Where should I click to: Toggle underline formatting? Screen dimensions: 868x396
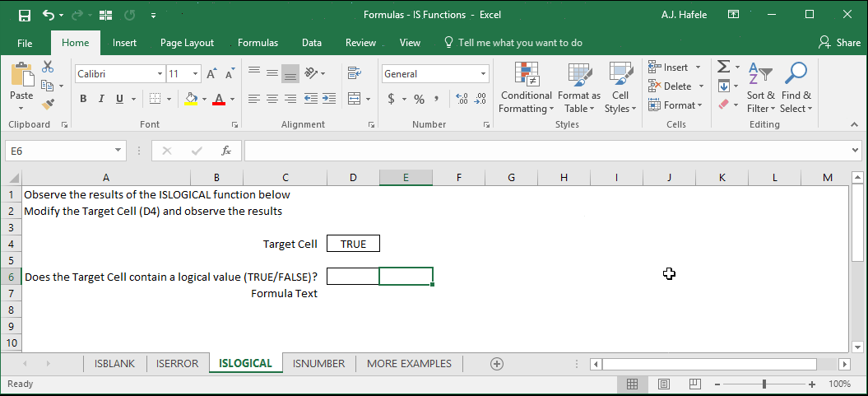[119, 99]
